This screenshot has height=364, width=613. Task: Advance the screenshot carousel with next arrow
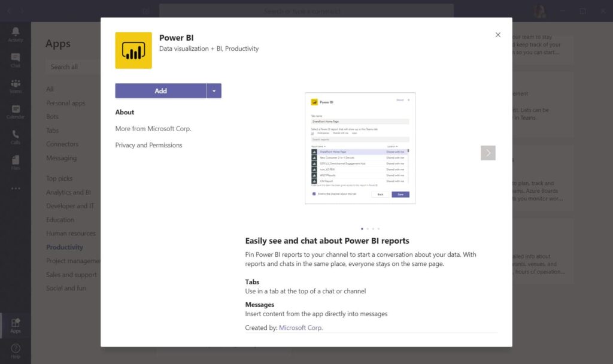(488, 153)
